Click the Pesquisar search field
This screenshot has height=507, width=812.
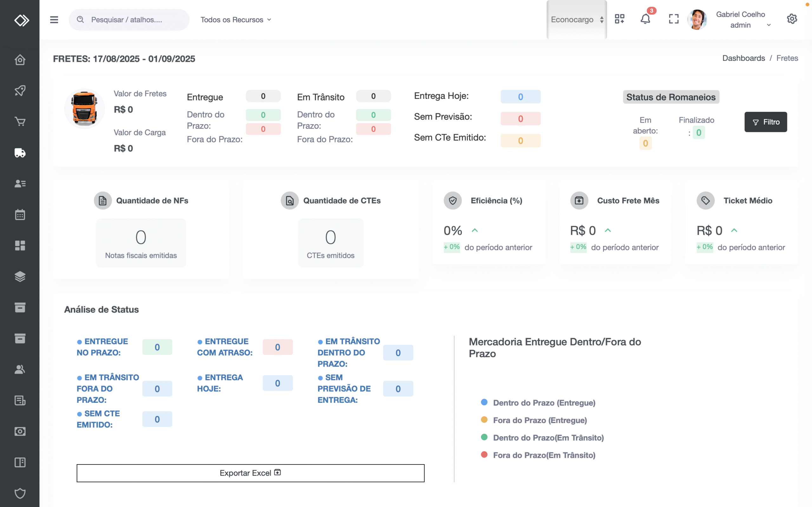point(129,20)
